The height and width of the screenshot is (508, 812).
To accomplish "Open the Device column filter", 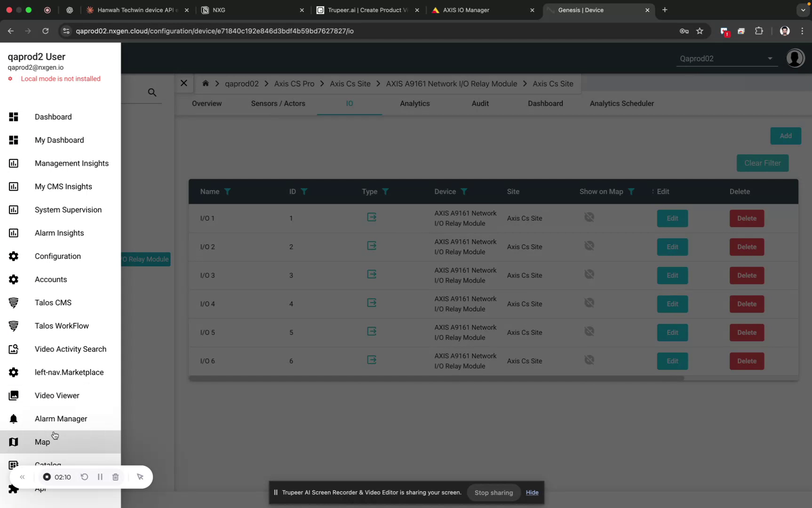I will tap(464, 191).
